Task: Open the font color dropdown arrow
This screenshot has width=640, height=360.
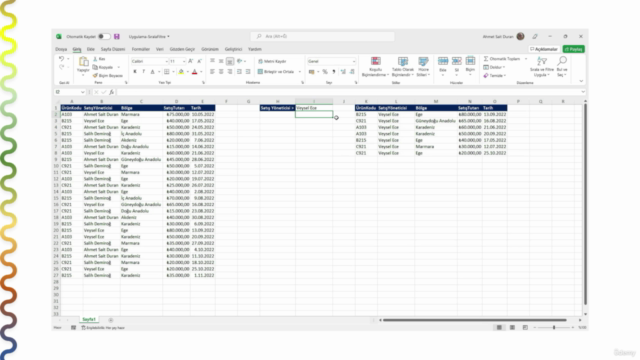Action: tap(201, 72)
